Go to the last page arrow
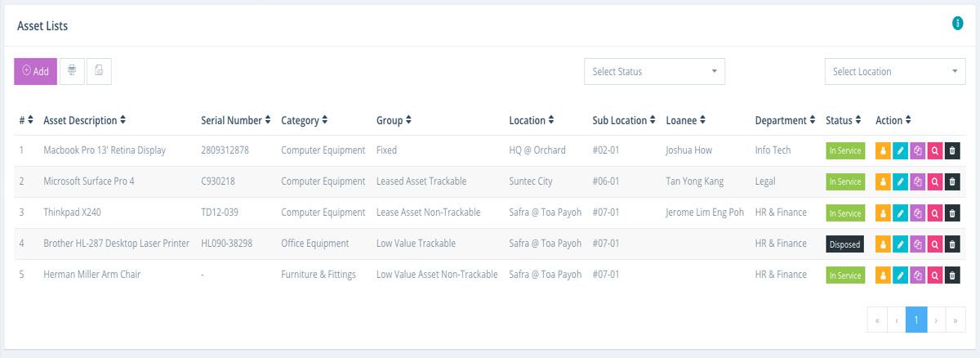The image size is (980, 358). (x=955, y=320)
